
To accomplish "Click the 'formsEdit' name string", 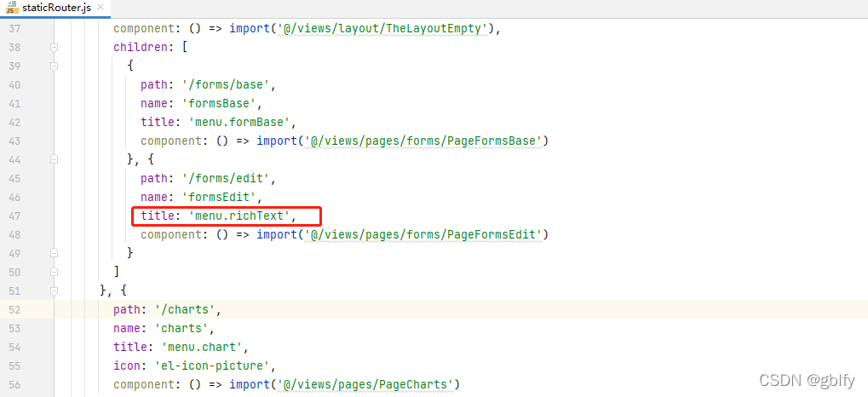I will coord(217,197).
